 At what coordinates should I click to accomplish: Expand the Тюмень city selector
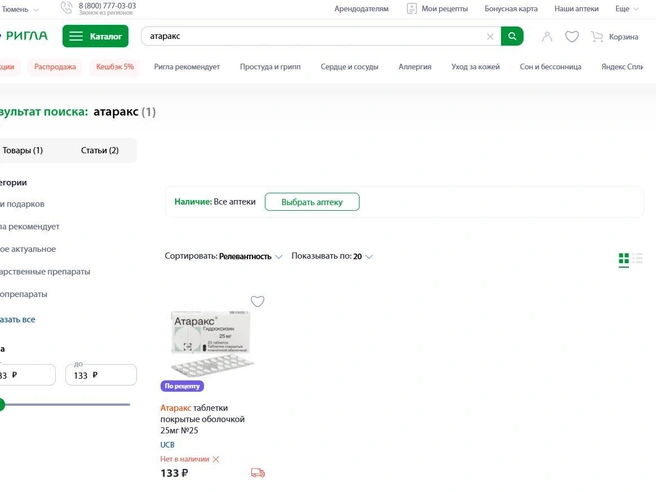coord(20,9)
